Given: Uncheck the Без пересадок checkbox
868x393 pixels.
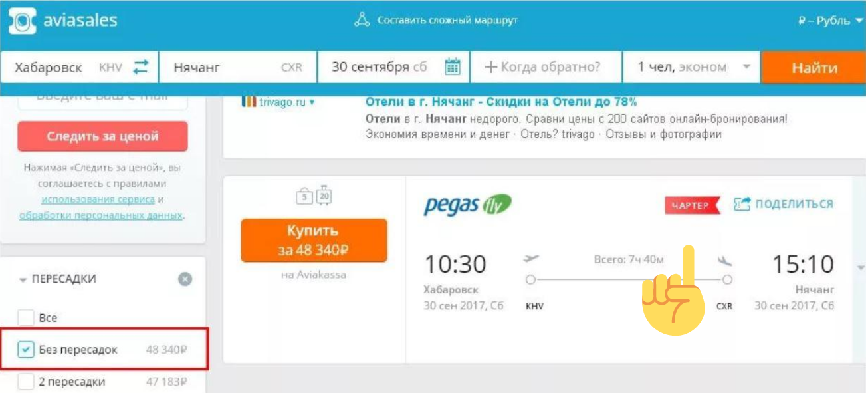Looking at the screenshot, I should (26, 349).
